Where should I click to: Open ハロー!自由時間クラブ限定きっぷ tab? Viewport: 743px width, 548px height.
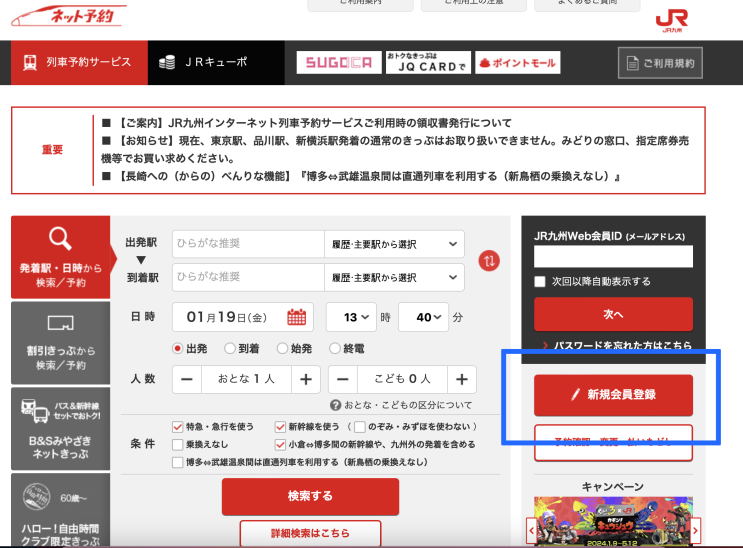[x=61, y=510]
